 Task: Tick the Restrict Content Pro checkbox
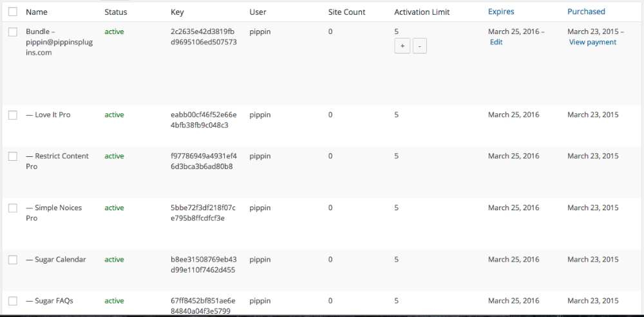(x=12, y=156)
